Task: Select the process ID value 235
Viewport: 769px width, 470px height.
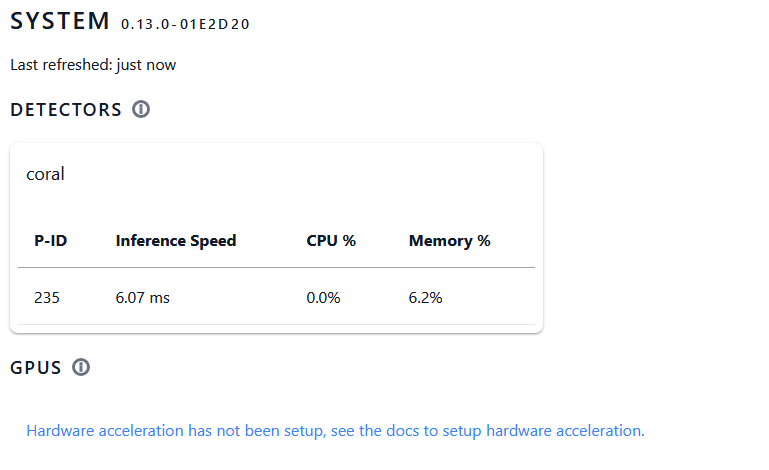Action: point(47,297)
